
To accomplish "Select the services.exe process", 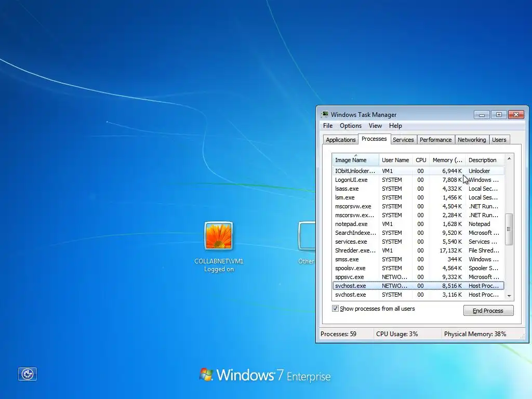I will [x=418, y=241].
